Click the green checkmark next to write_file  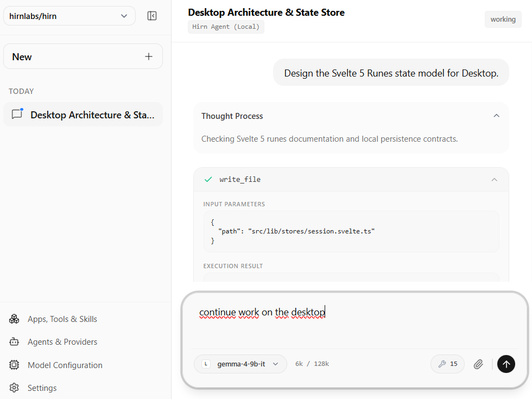(208, 180)
